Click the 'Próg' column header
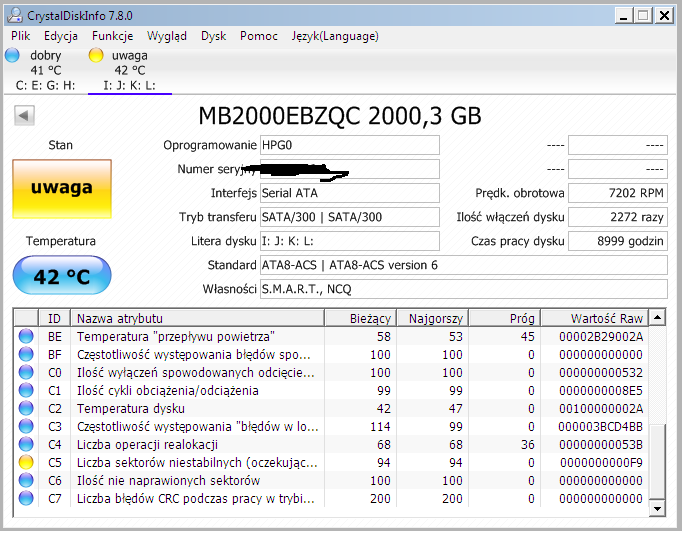The width and height of the screenshot is (682, 551). 505,318
